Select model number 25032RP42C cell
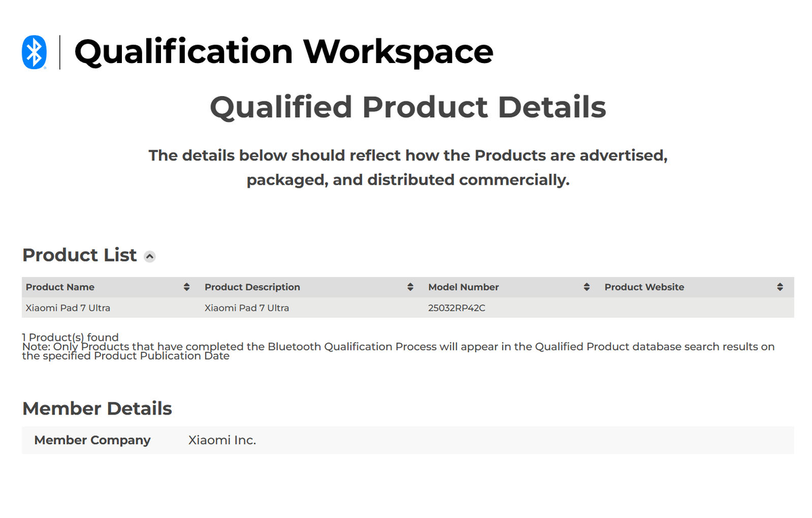812x518 pixels. click(x=457, y=308)
